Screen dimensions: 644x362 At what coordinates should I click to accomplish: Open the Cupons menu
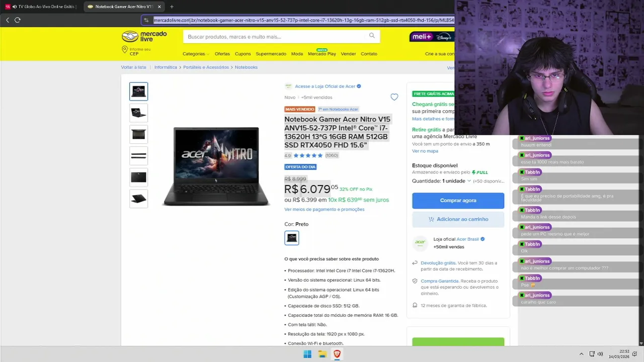tap(243, 54)
